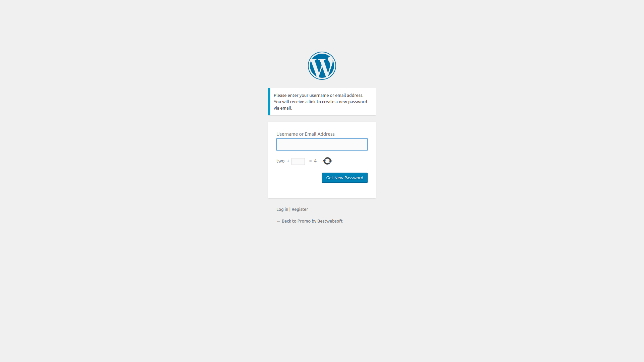Click the 'Log in' link
This screenshot has height=362, width=644.
tap(282, 209)
